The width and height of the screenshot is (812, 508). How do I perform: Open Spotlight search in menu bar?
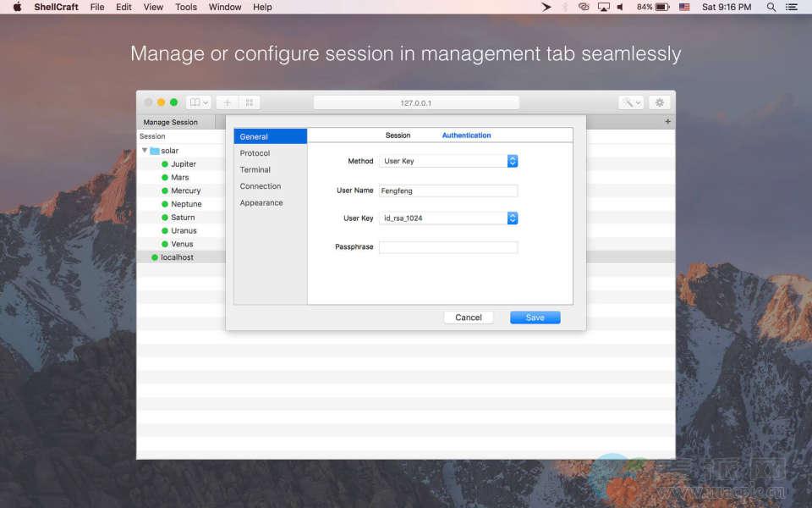click(x=771, y=7)
